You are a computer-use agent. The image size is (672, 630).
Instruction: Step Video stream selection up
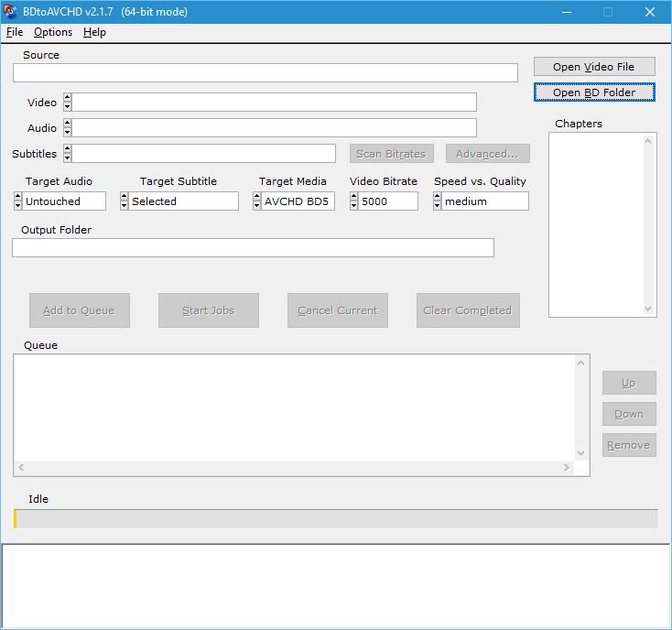tap(67, 97)
